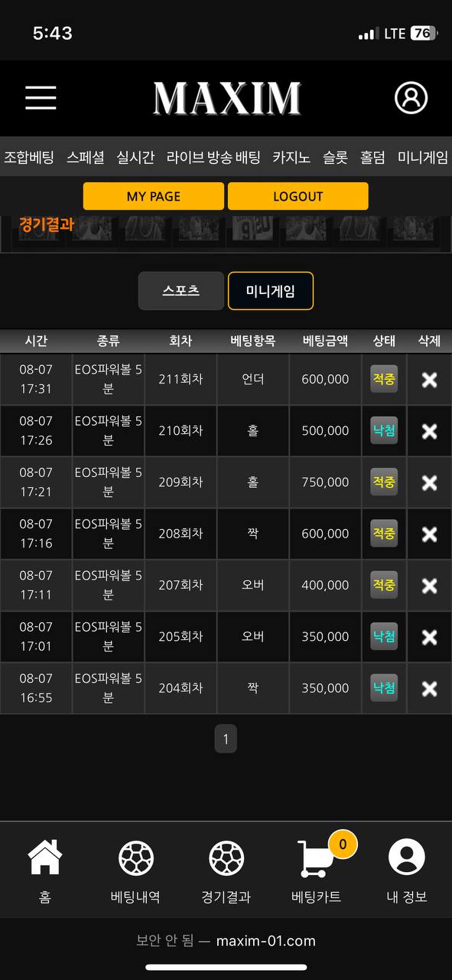Click the LOGOUT button

click(x=298, y=196)
